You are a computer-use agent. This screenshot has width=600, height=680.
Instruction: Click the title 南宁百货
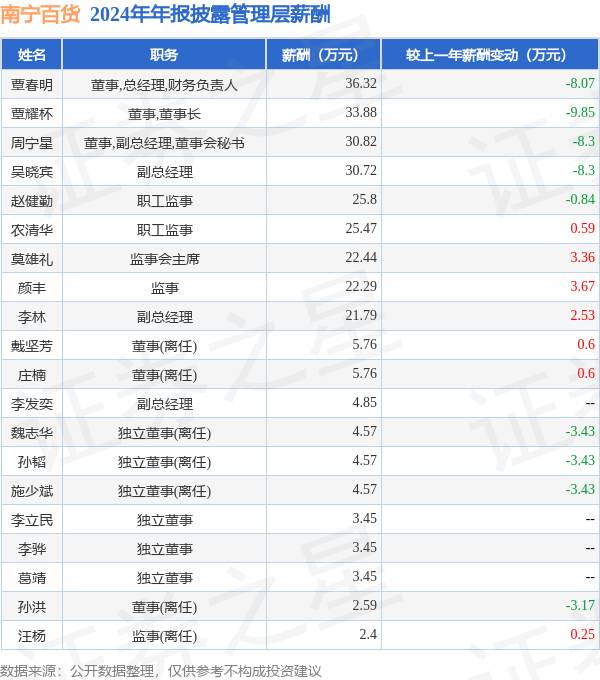(40, 14)
